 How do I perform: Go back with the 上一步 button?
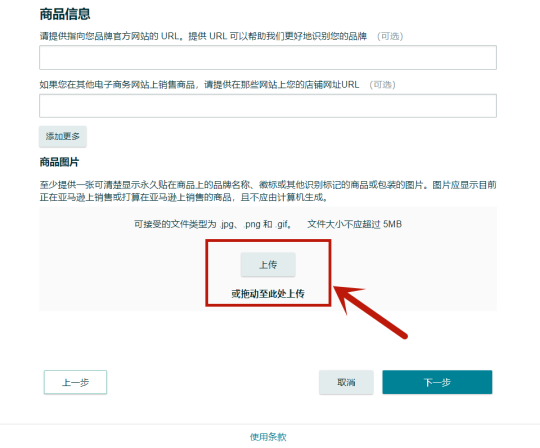click(75, 382)
